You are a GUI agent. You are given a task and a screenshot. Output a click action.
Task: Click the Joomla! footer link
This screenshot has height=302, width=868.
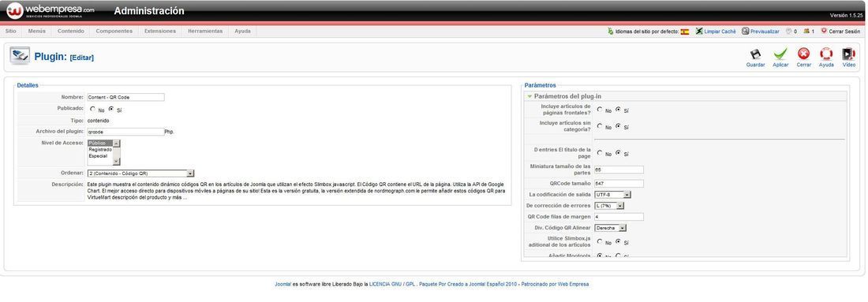click(282, 285)
